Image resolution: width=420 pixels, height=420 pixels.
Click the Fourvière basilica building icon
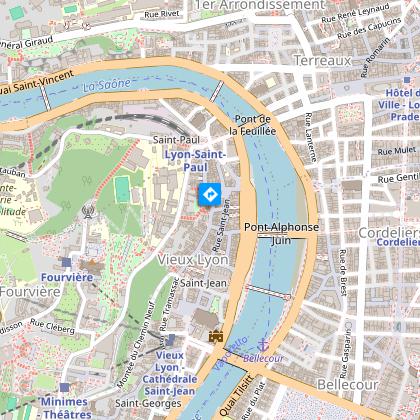click(x=91, y=267)
